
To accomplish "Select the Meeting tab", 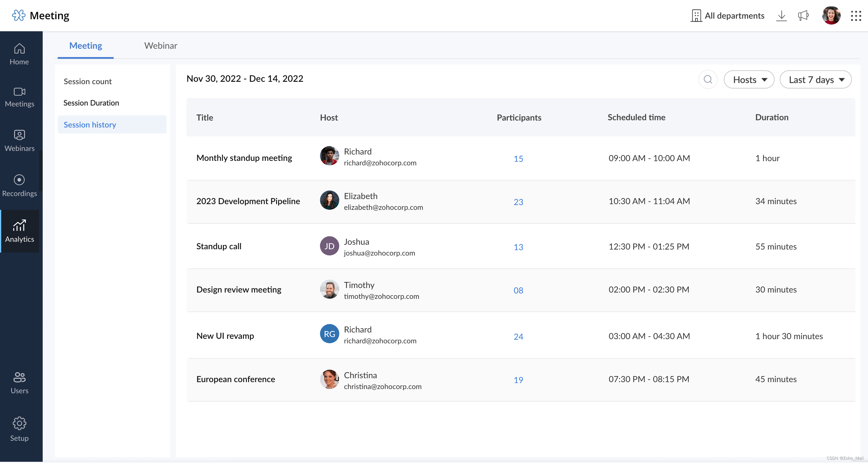I will click(x=86, y=45).
